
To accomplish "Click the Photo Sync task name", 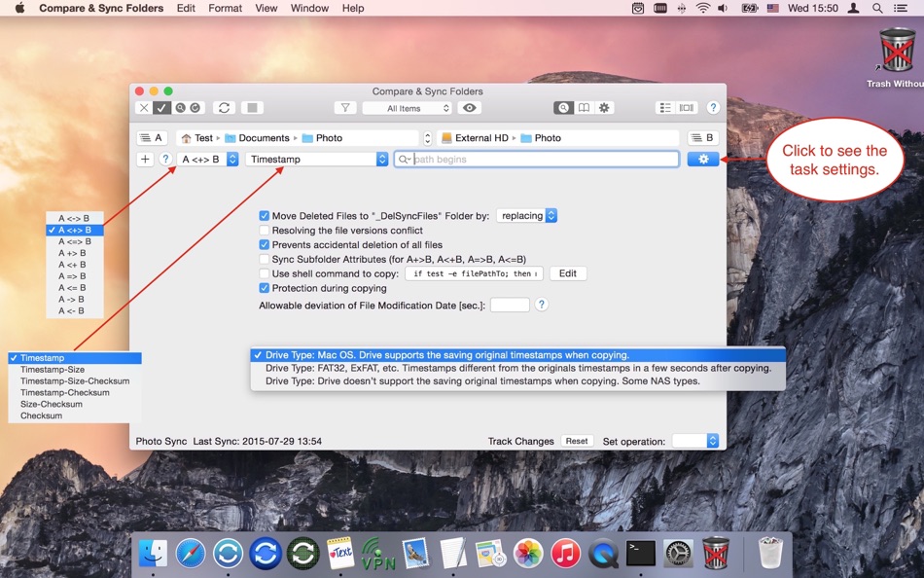I will [160, 441].
